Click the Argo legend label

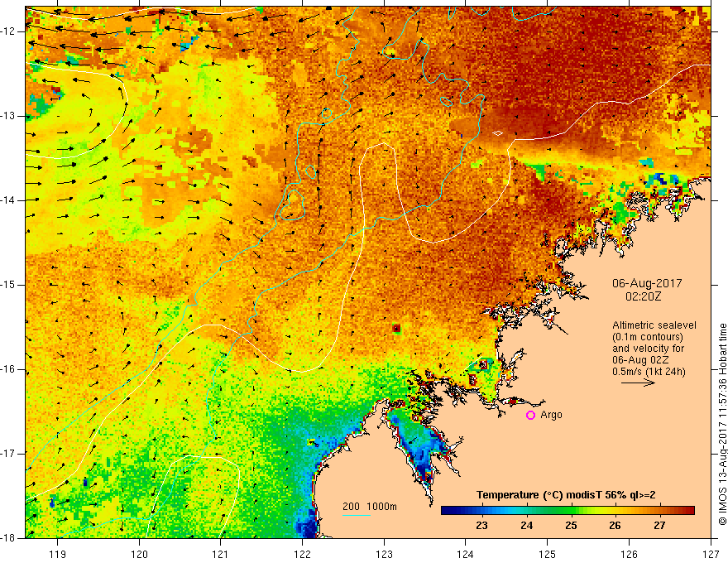point(552,415)
